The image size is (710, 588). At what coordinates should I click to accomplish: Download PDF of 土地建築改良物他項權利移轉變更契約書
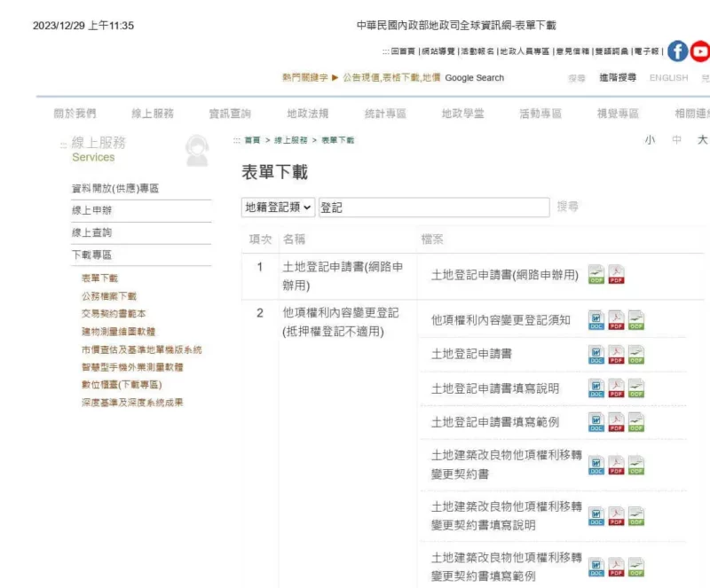(x=616, y=466)
